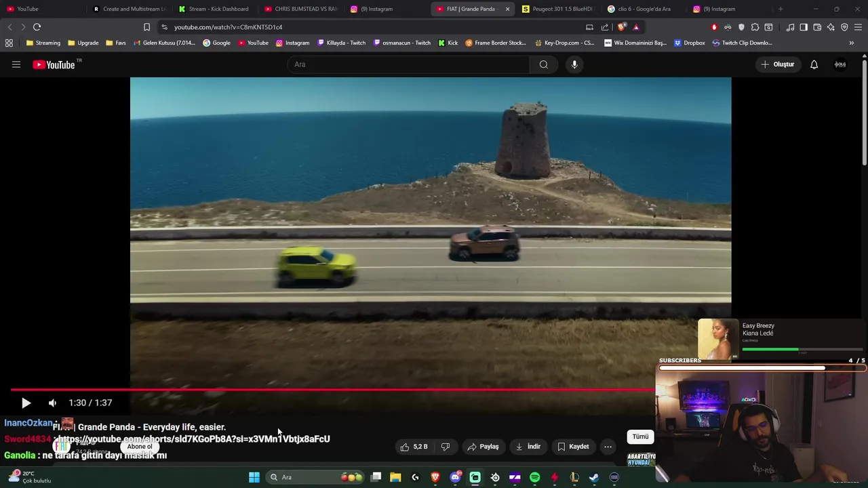The image size is (868, 488).
Task: Seek within the red video progress bar
Action: (332, 390)
